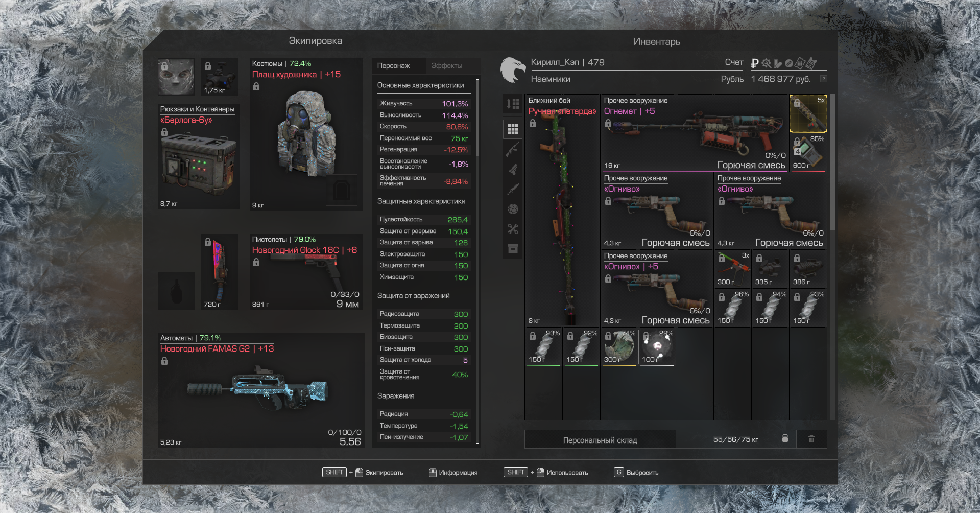This screenshot has height=513, width=980.
Task: Select the Новогодний FAMAS G2 rifle
Action: (x=261, y=391)
